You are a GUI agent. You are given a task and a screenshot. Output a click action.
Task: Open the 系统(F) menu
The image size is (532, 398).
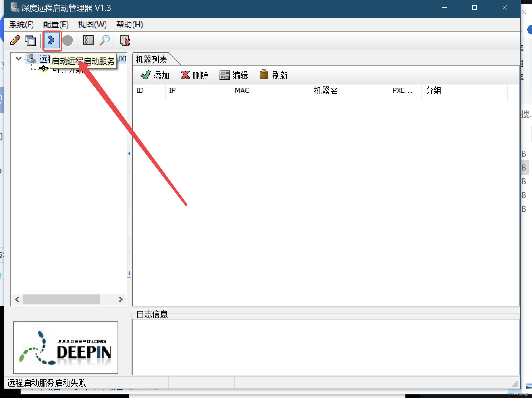click(x=21, y=24)
